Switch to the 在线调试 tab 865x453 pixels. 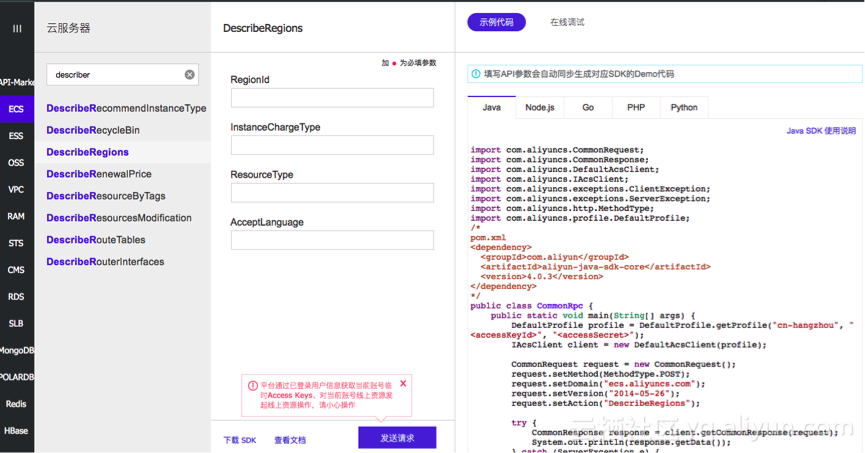[567, 22]
